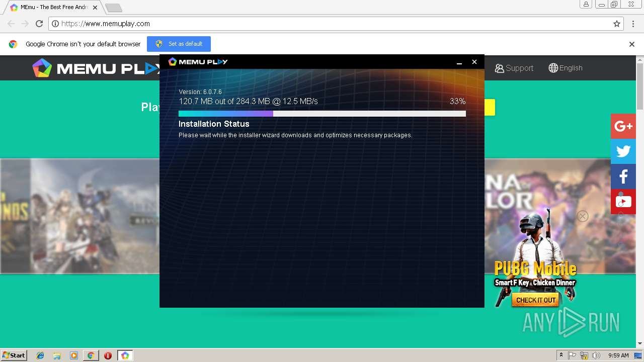Open the Windows Start menu
This screenshot has width=644, height=362.
14,355
